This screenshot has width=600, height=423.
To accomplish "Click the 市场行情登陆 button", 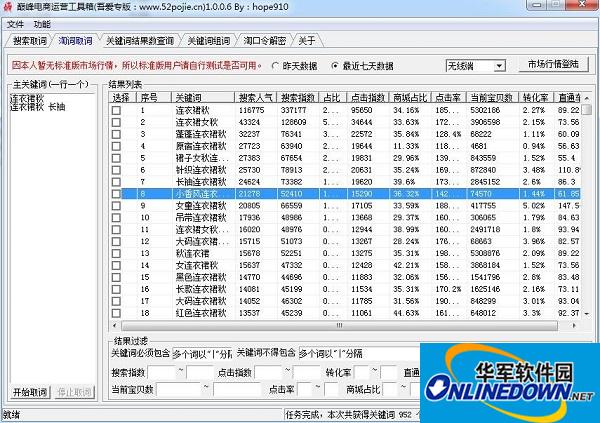I will [553, 64].
